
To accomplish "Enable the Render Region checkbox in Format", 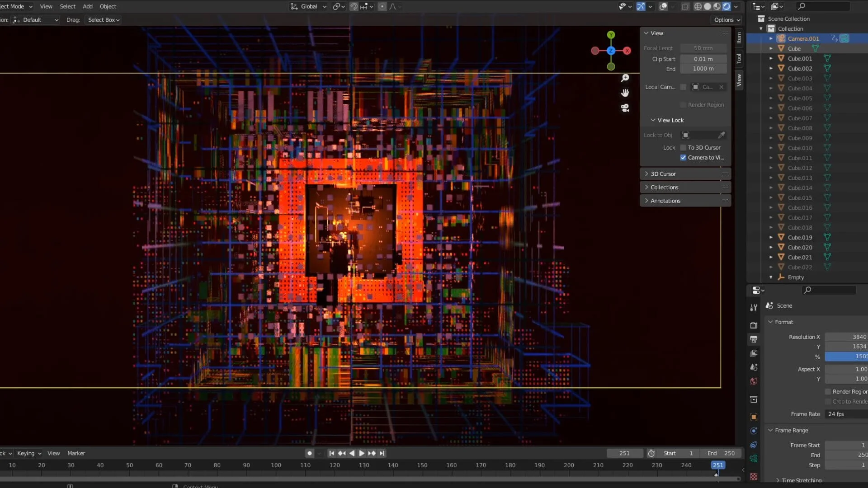I will click(828, 392).
